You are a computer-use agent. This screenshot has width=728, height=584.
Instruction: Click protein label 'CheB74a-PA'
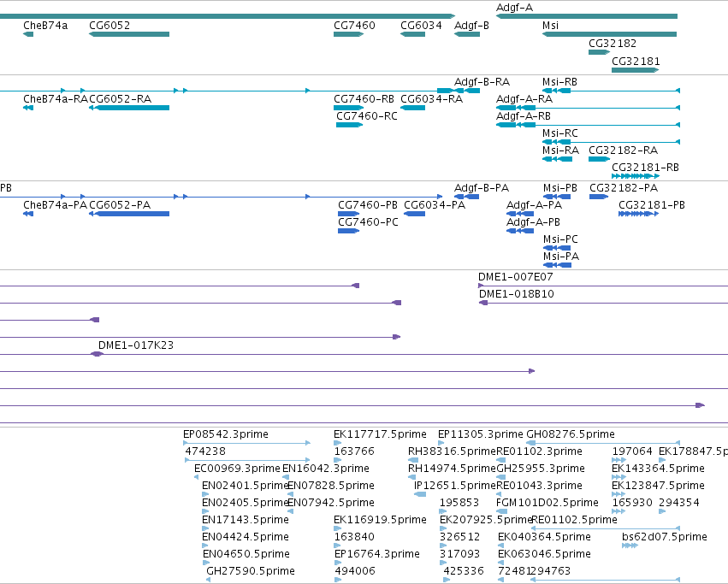[56, 205]
